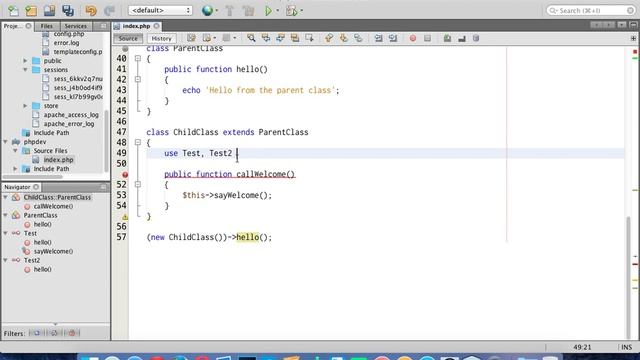Toggle first Navigator filter button
The height and width of the screenshot is (360, 640).
(36, 333)
